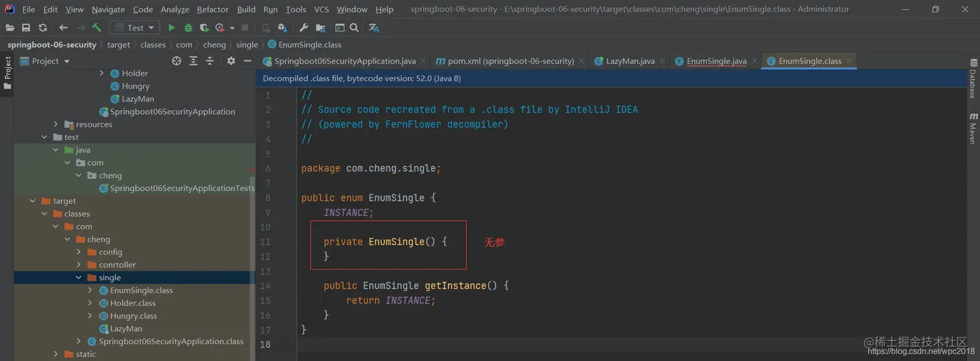Click 'springboot-06-security' breadcrumb
980x361 pixels.
tap(52, 45)
